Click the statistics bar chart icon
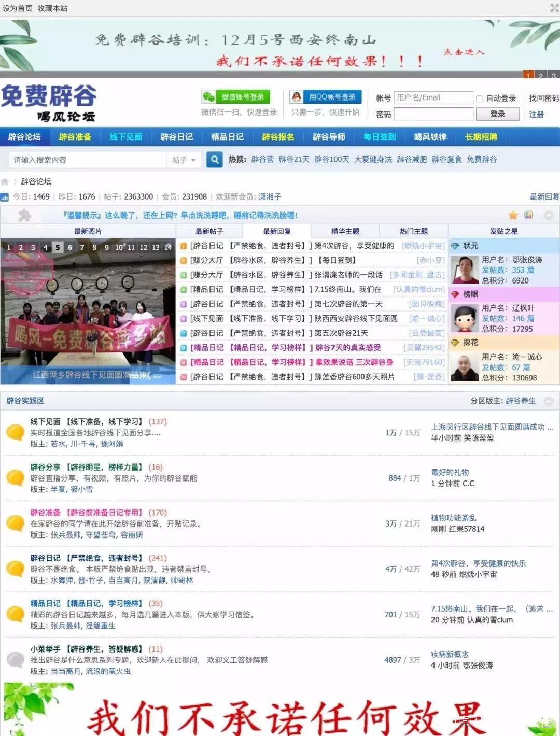 [5, 197]
